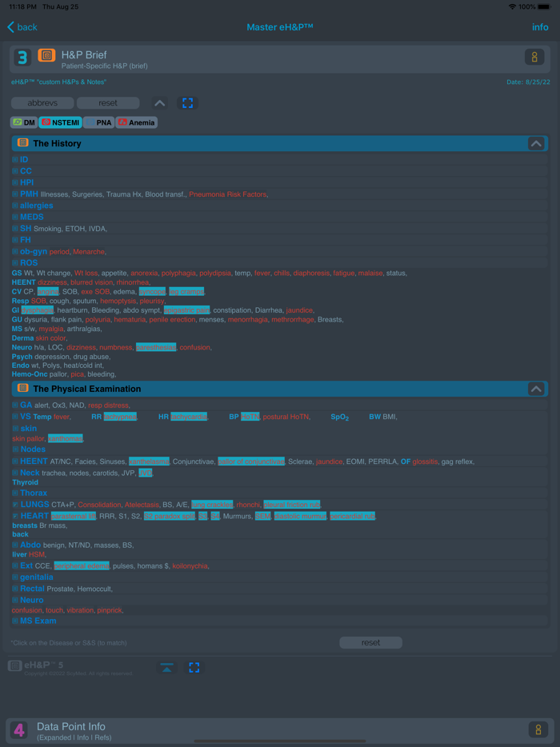Collapse The History section chevron

[536, 143]
